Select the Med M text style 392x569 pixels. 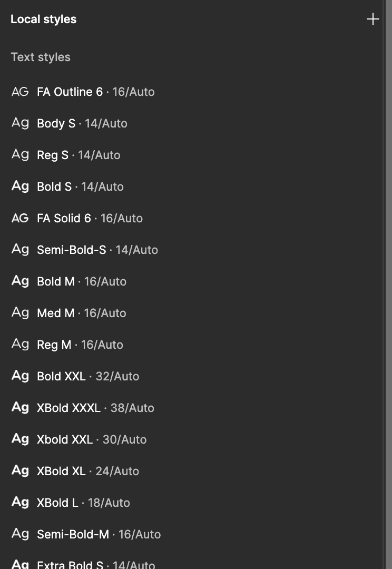click(82, 313)
